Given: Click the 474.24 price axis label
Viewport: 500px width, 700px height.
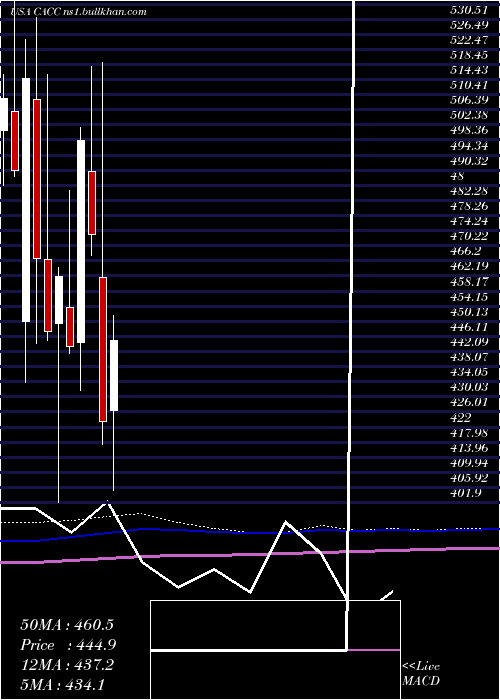Looking at the screenshot, I should [x=469, y=222].
